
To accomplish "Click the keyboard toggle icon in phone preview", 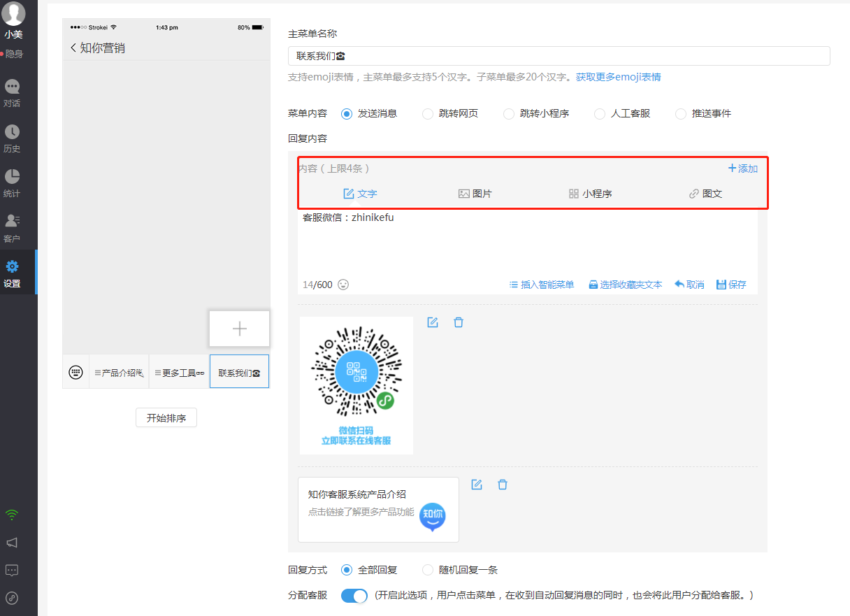I will [x=76, y=373].
